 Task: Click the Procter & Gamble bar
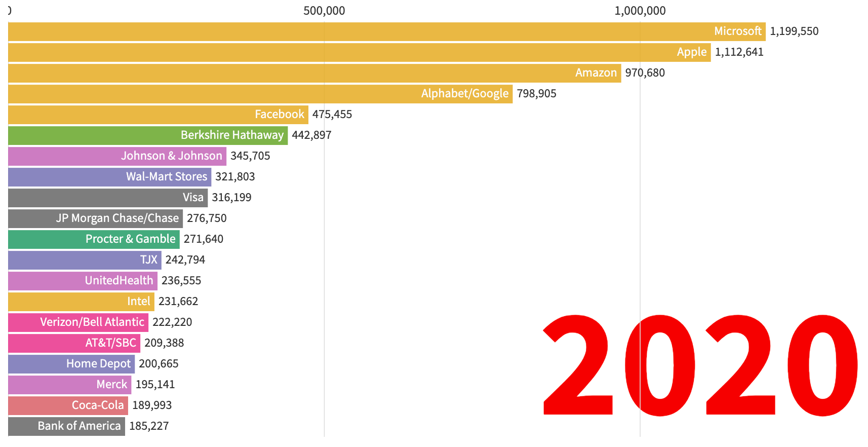[x=94, y=239]
